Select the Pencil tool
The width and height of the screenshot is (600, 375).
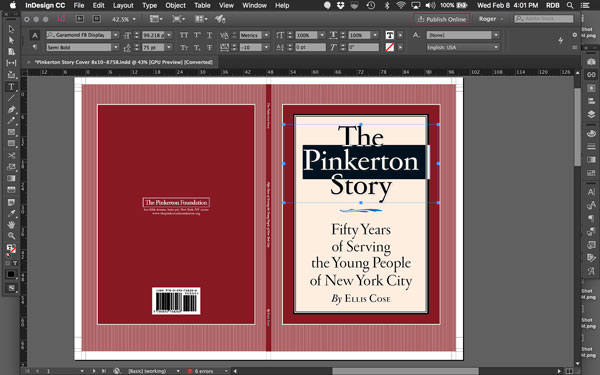pos(11,121)
